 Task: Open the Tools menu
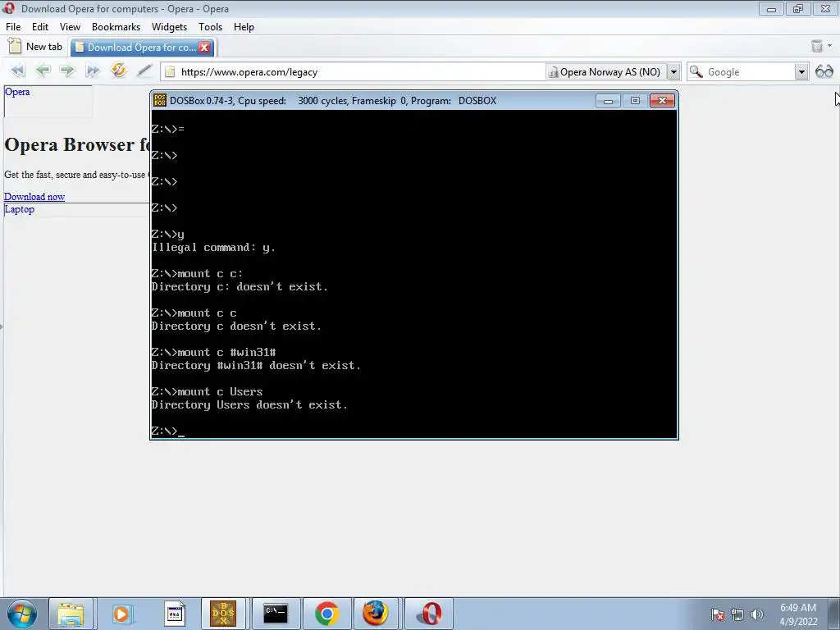coord(210,27)
